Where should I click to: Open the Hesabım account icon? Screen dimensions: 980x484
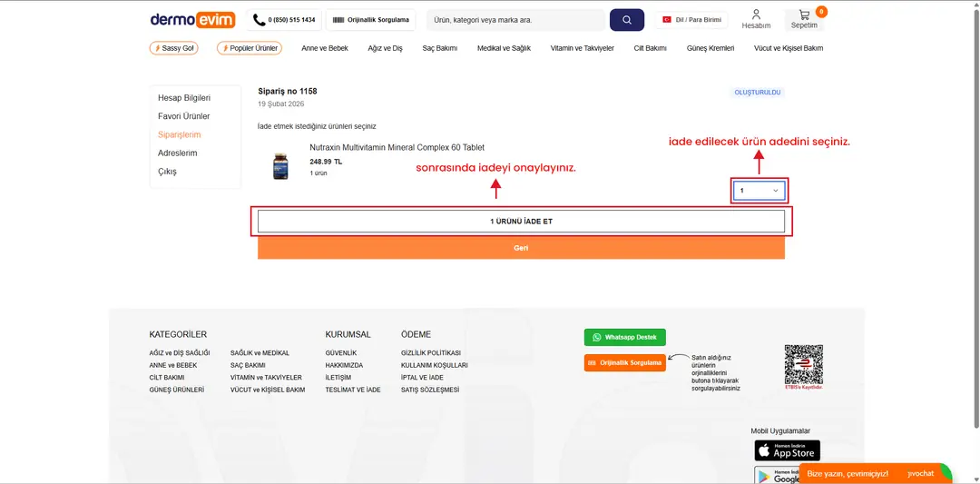pos(756,19)
